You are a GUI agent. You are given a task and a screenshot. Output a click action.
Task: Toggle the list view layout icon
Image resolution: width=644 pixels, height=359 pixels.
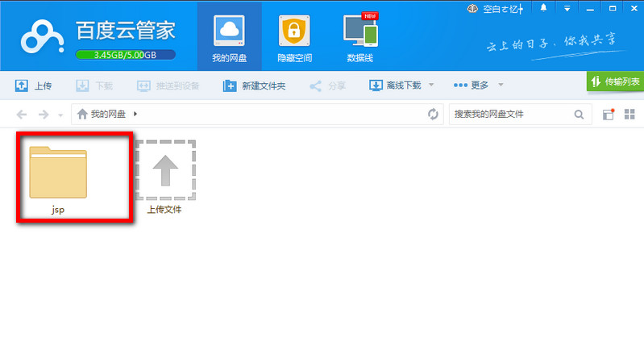click(x=609, y=115)
